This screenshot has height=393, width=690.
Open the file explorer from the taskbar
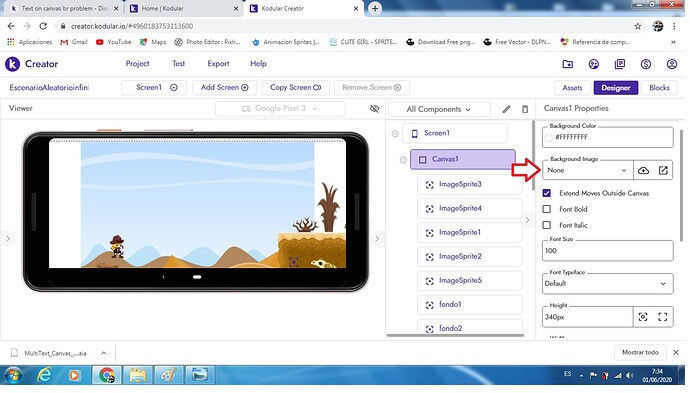[x=138, y=375]
